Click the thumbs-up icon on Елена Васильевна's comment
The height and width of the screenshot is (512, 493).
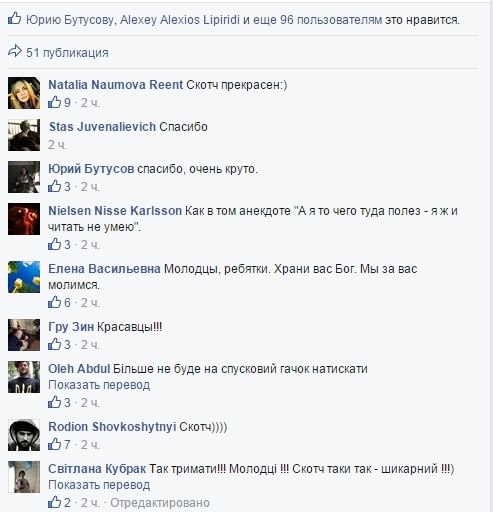pyautogui.click(x=54, y=302)
